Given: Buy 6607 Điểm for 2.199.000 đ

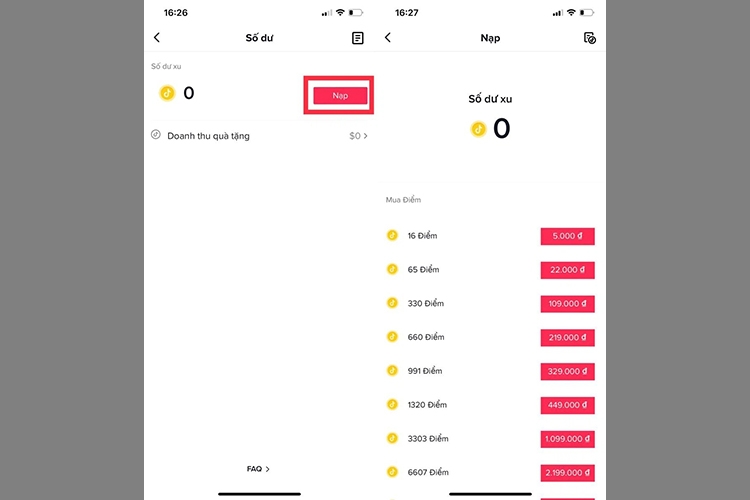Looking at the screenshot, I should click(567, 473).
